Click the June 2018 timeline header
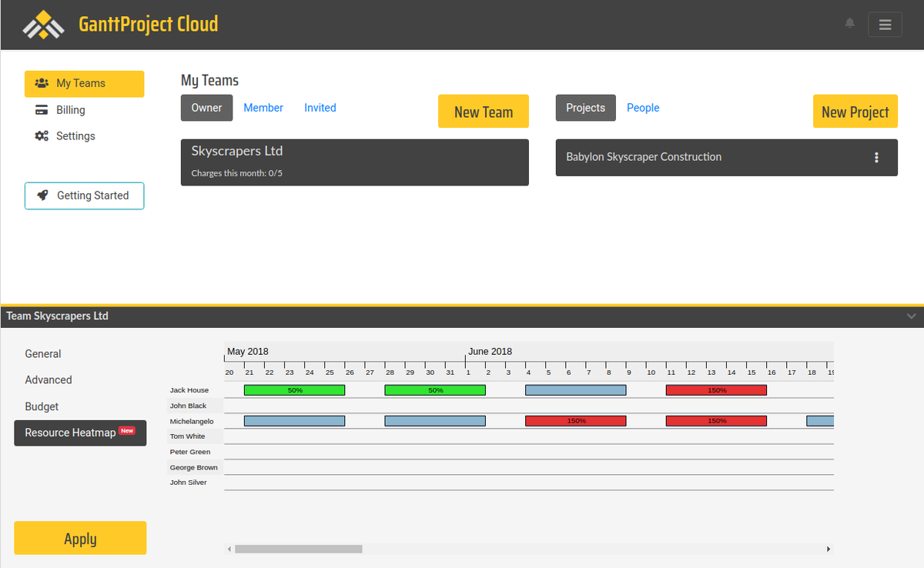Image resolution: width=924 pixels, height=568 pixels. (490, 351)
